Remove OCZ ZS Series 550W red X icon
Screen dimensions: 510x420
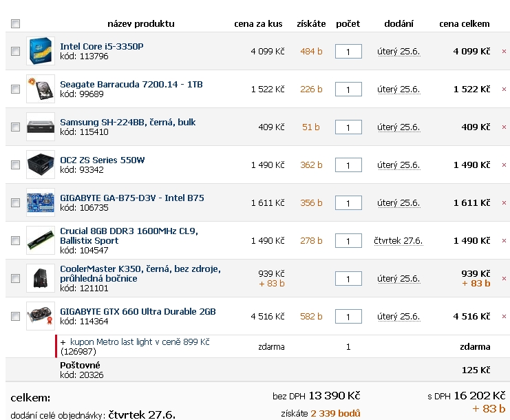click(504, 165)
